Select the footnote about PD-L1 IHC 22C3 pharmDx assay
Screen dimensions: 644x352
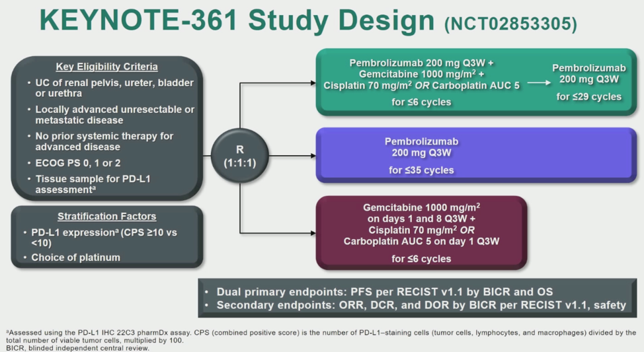[x=321, y=336]
